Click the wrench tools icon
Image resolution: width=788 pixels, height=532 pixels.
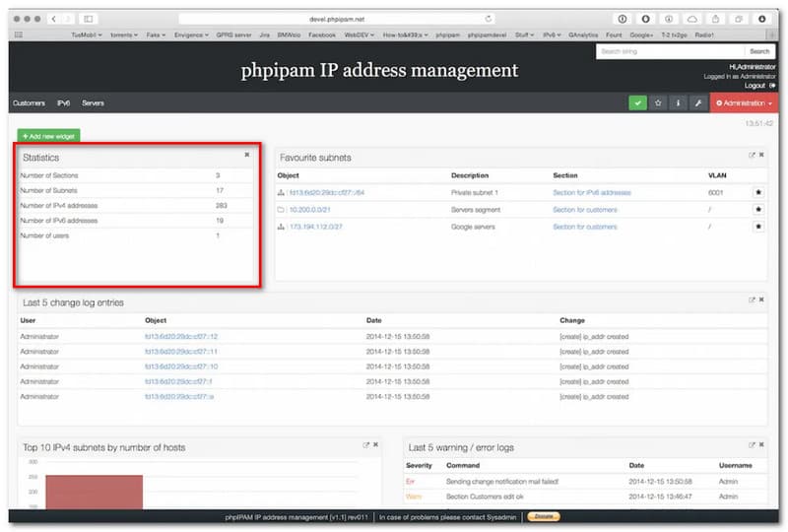(697, 102)
